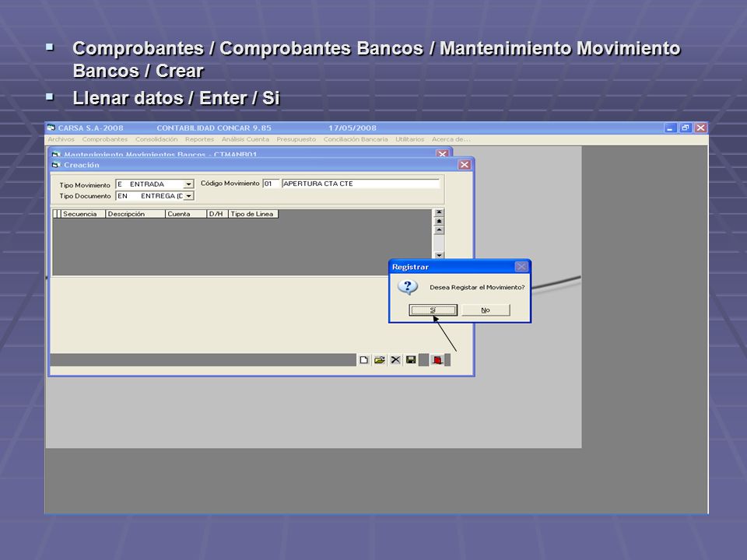Click the Secuencia column header

[83, 214]
